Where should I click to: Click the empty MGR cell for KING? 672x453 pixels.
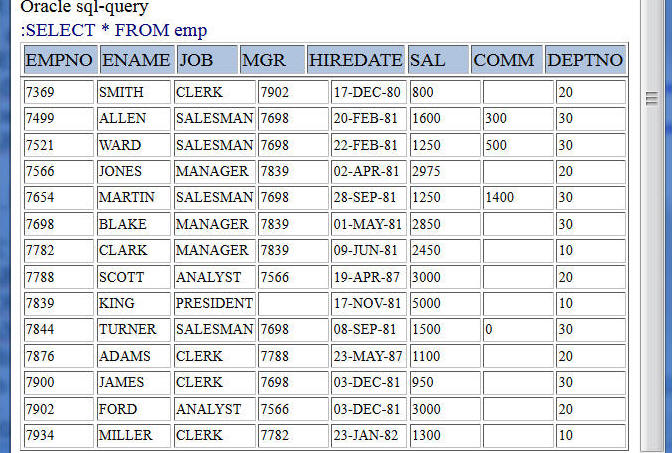pyautogui.click(x=293, y=303)
